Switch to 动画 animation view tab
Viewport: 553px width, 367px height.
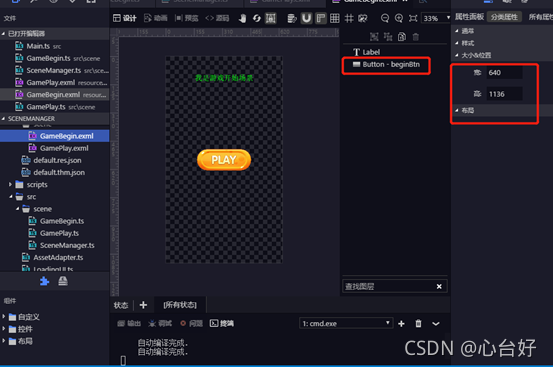tap(156, 18)
